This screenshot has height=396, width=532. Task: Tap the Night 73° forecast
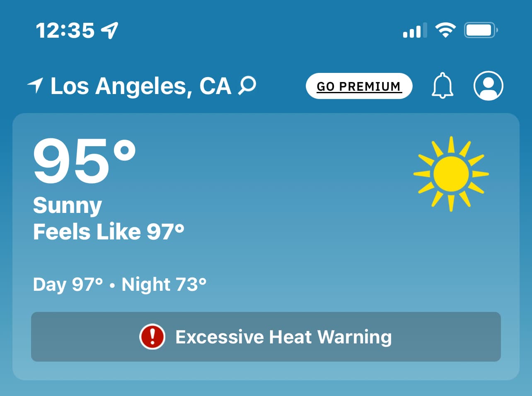click(164, 284)
